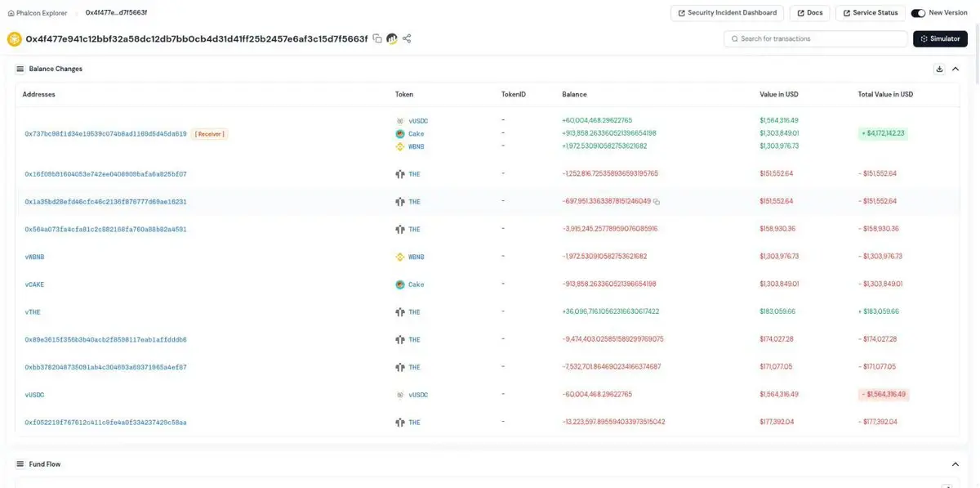Image resolution: width=980 pixels, height=488 pixels.
Task: Click the Token column header
Action: tap(404, 95)
